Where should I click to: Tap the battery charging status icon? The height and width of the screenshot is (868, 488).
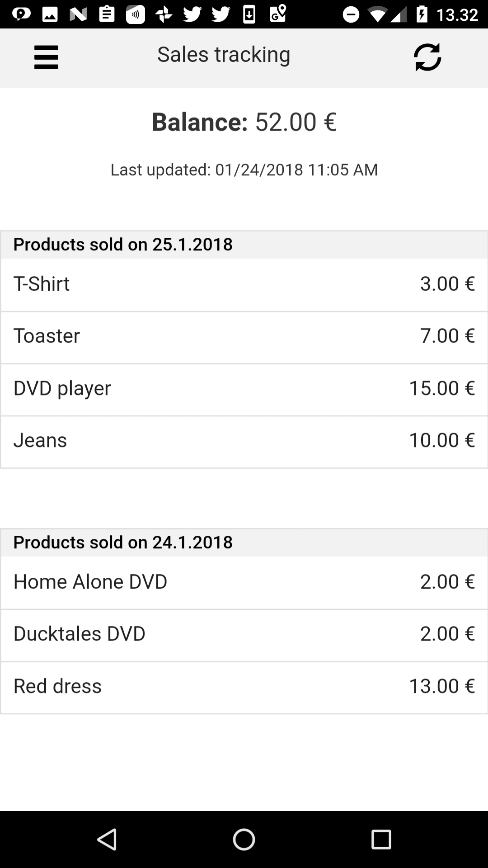point(422,14)
